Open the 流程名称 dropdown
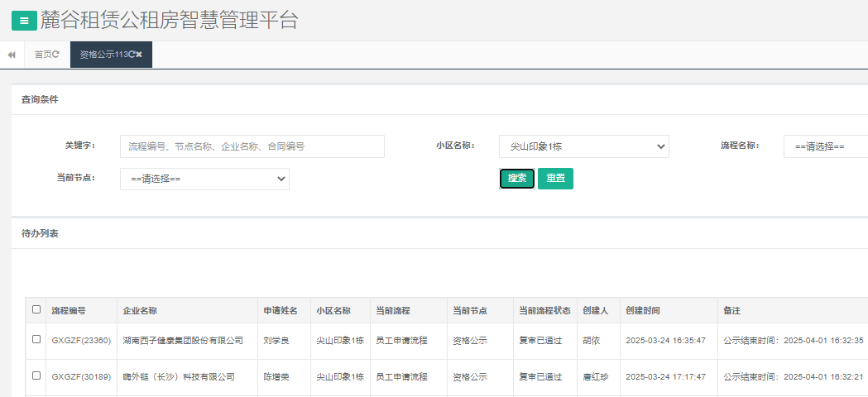Viewport: 868px width, 397px height. click(x=825, y=146)
